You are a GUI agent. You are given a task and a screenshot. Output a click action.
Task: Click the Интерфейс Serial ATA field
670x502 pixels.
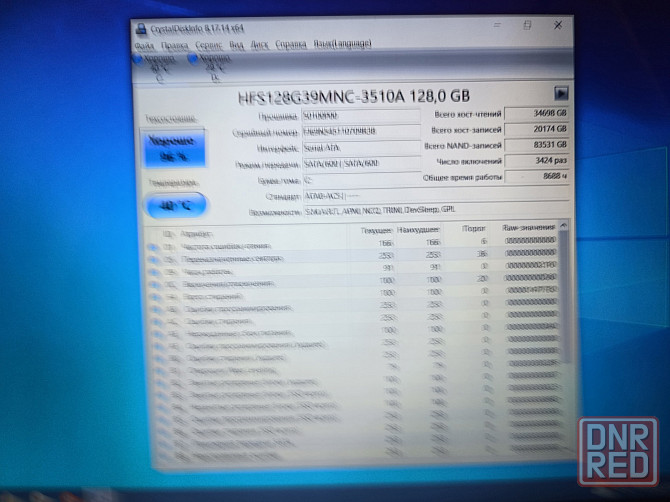361,148
